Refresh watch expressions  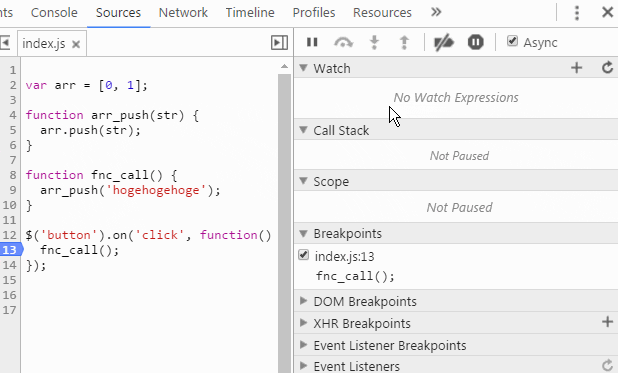click(x=607, y=67)
